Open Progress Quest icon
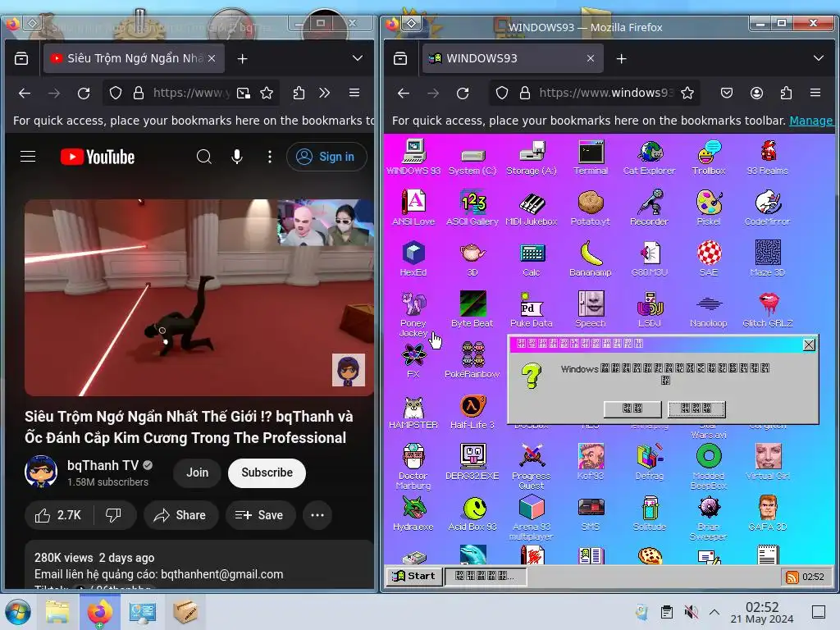The height and width of the screenshot is (630, 840). point(532,466)
